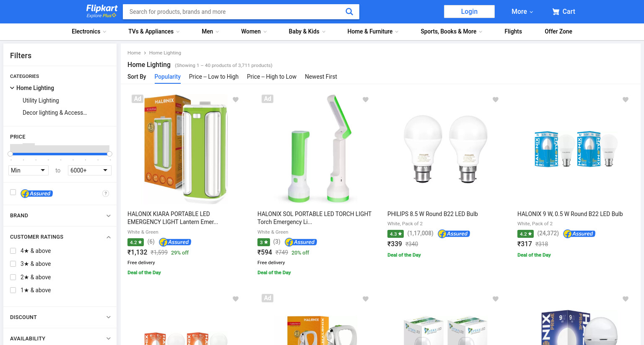The height and width of the screenshot is (345, 644).
Task: Click the Halonix 9 W bulb product image
Action: pos(576,149)
